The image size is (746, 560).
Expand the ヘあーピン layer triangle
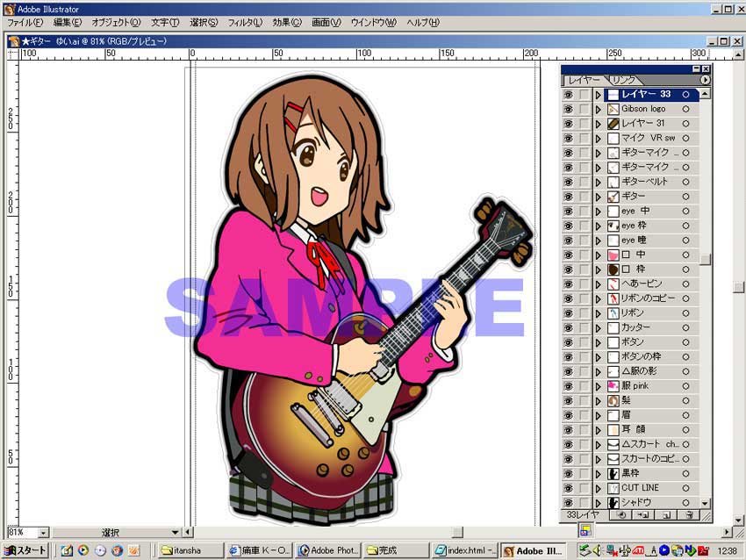[x=599, y=284]
